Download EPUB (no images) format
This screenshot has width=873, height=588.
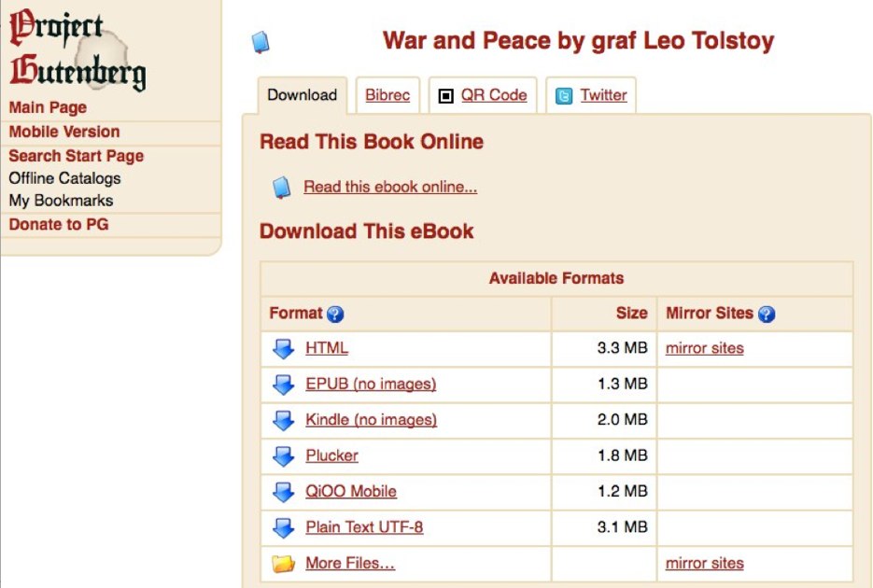tap(371, 384)
